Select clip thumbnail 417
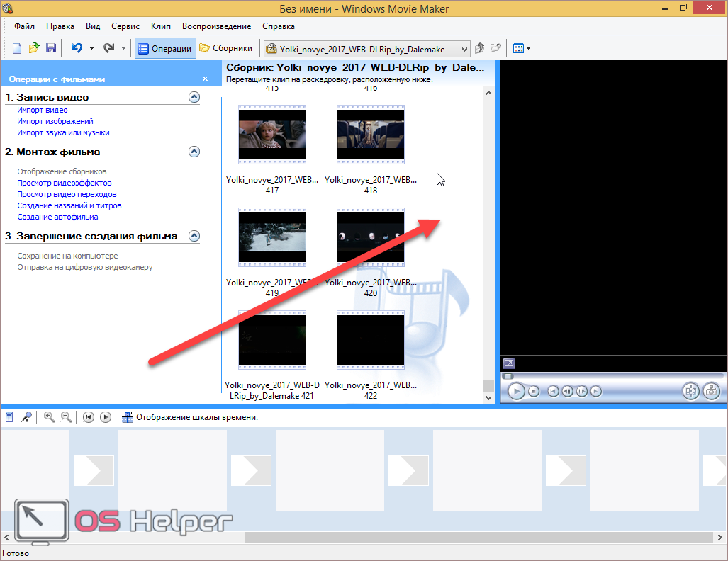 pyautogui.click(x=272, y=133)
